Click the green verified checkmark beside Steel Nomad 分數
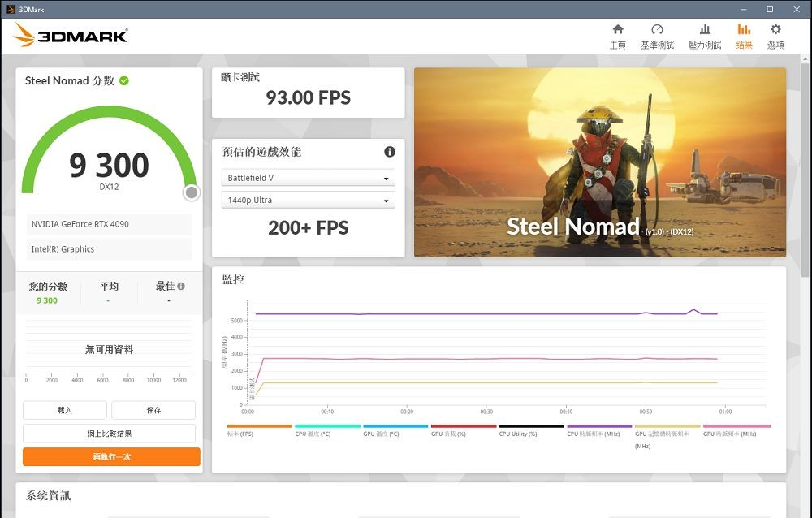Screen dimensions: 812x518 click(124, 81)
